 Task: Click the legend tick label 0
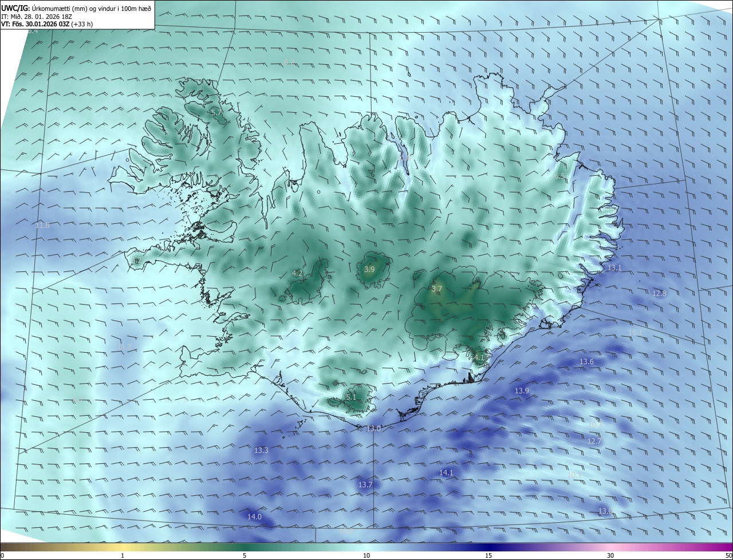pos(2,556)
